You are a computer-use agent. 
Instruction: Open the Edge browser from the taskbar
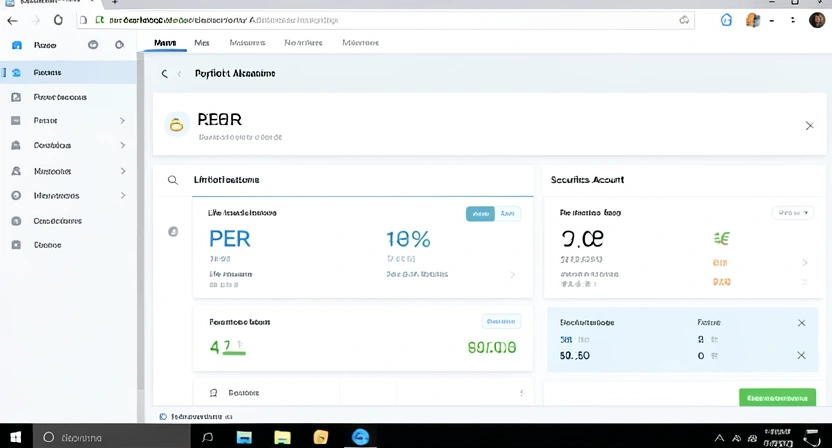360,437
